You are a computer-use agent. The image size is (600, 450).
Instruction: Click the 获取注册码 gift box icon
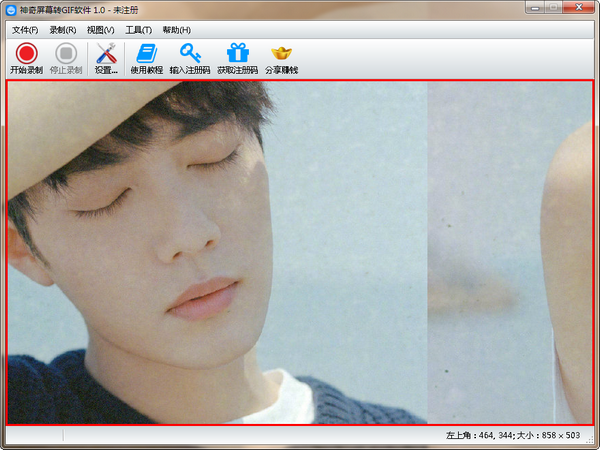[x=237, y=58]
